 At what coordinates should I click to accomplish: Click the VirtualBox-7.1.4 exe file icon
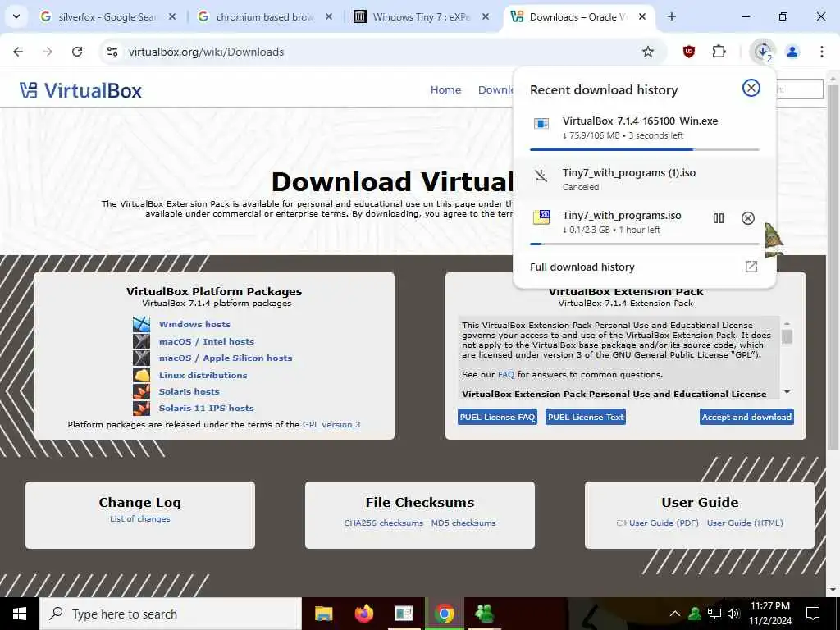(541, 125)
